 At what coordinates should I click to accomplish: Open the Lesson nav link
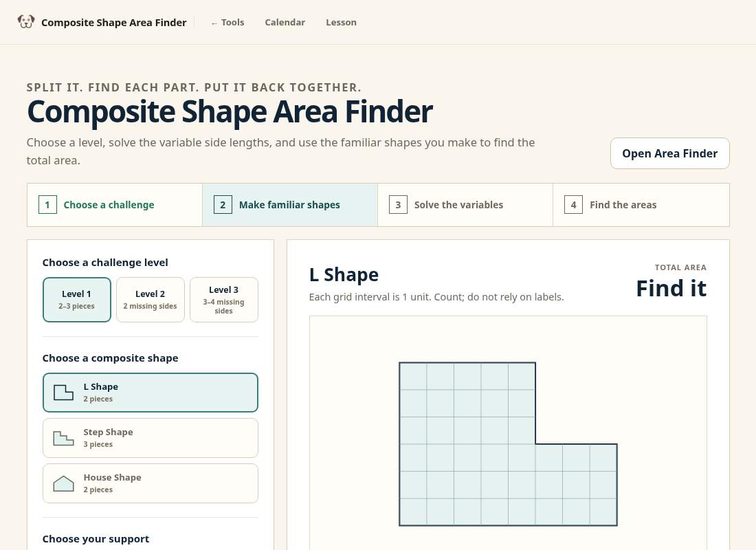click(341, 22)
